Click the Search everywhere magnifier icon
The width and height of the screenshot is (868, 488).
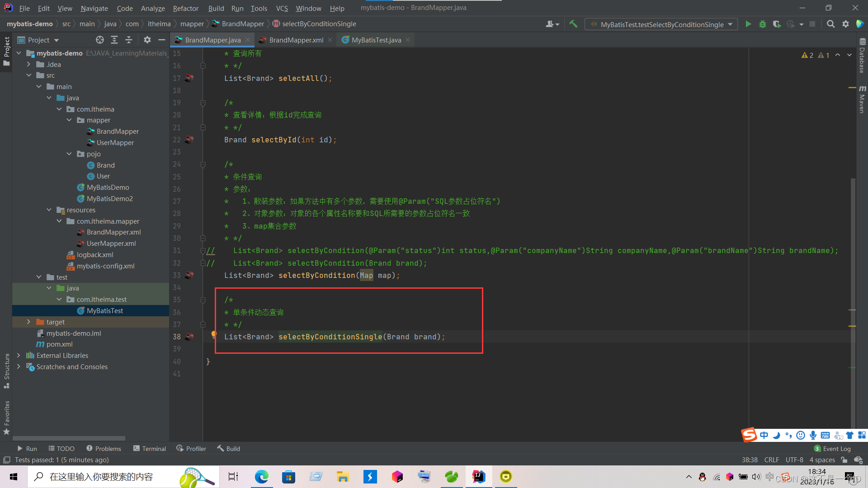point(830,24)
